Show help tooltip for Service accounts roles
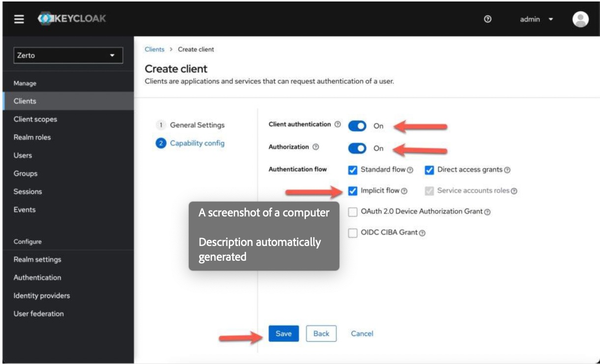The width and height of the screenshot is (600, 364). [x=514, y=191]
